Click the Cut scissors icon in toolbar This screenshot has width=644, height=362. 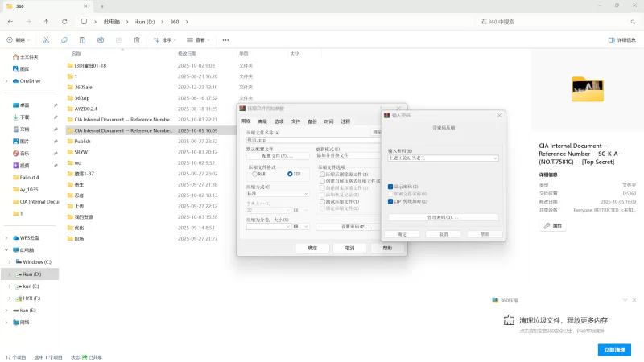coord(45,39)
